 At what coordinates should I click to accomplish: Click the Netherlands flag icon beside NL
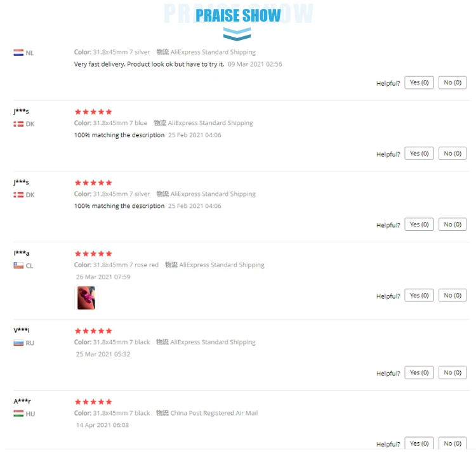pyautogui.click(x=18, y=53)
